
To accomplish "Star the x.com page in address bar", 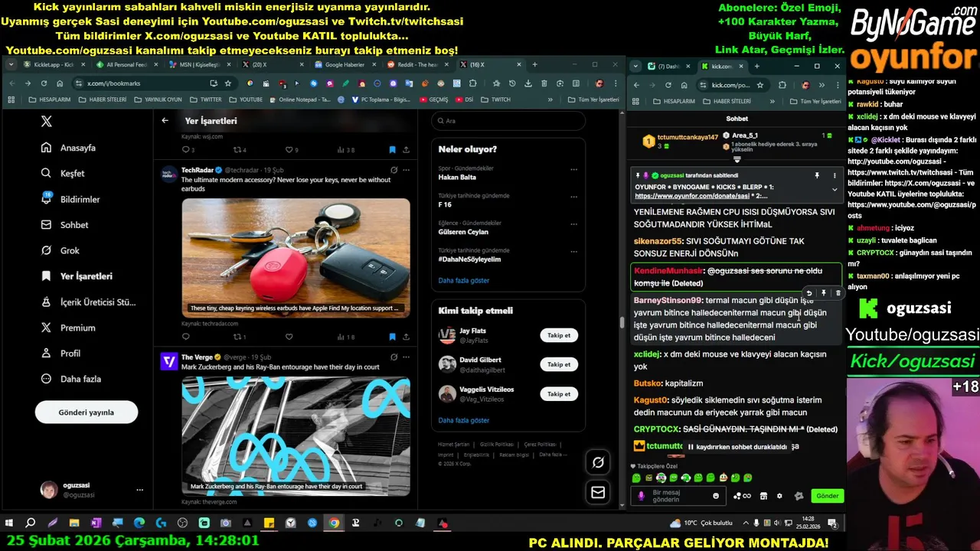I will coord(228,83).
